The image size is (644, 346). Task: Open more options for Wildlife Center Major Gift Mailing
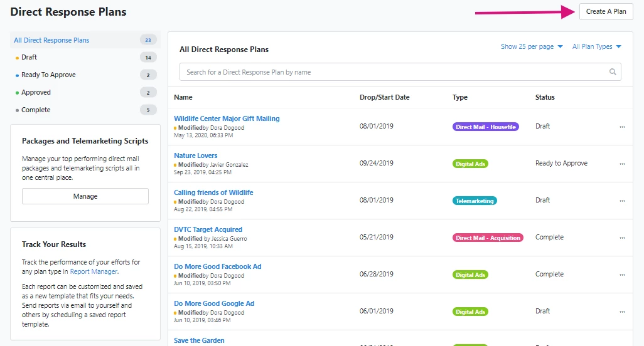coord(622,127)
